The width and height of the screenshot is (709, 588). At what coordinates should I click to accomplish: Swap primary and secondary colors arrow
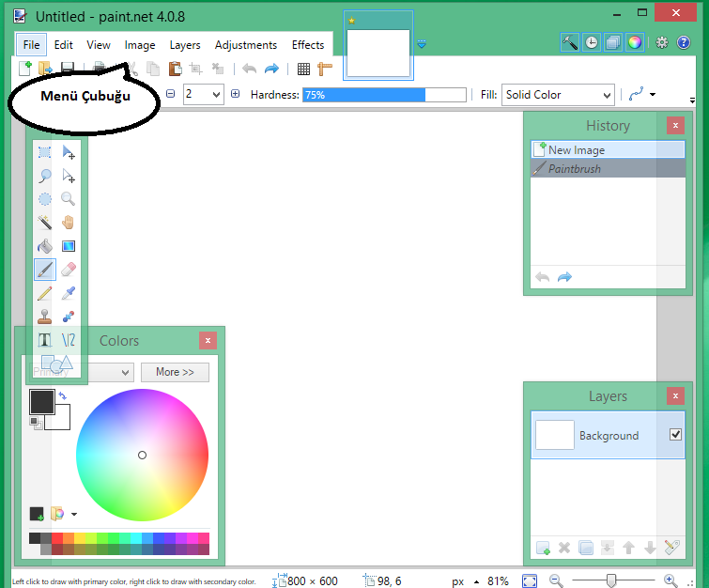(62, 395)
